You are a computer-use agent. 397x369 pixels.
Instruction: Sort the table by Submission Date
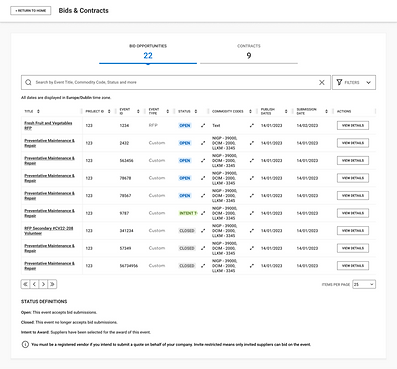(326, 111)
